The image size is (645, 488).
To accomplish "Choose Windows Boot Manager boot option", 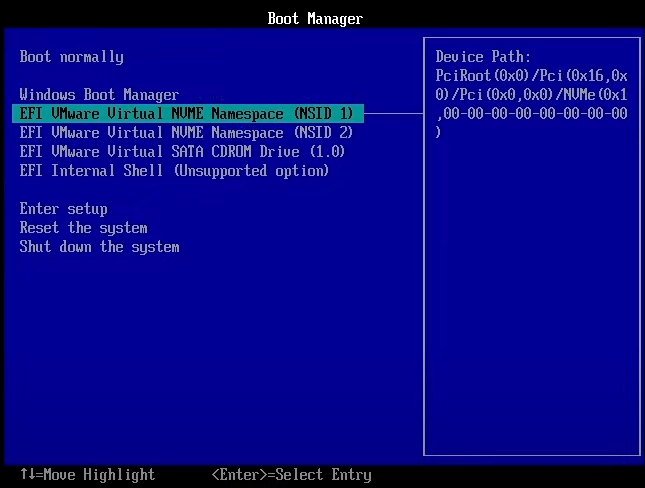I will click(x=99, y=95).
